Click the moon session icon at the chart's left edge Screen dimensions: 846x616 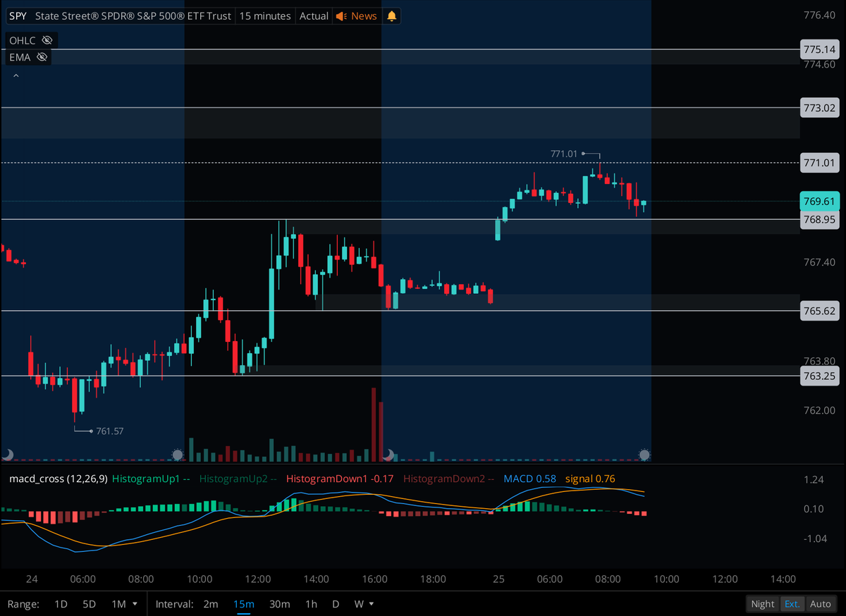click(7, 455)
